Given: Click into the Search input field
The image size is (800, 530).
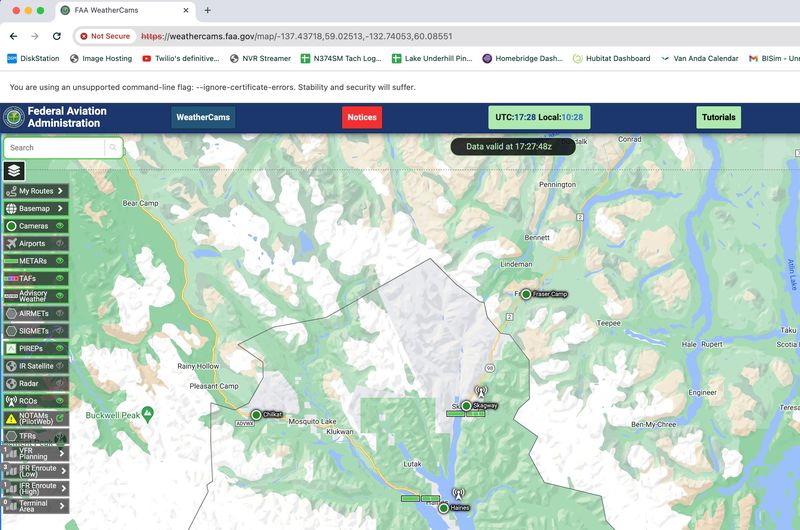Looking at the screenshot, I should [x=54, y=147].
